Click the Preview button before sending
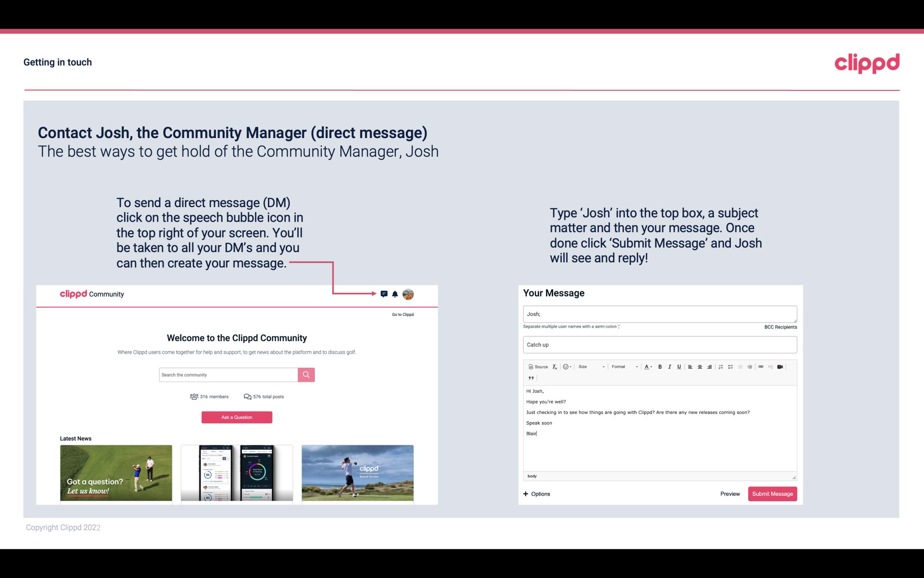 coord(730,494)
